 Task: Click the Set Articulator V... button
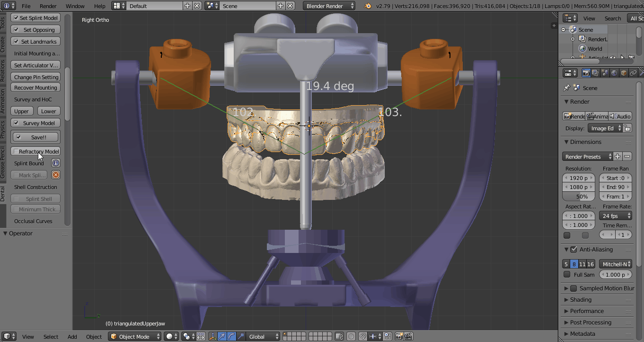click(36, 65)
